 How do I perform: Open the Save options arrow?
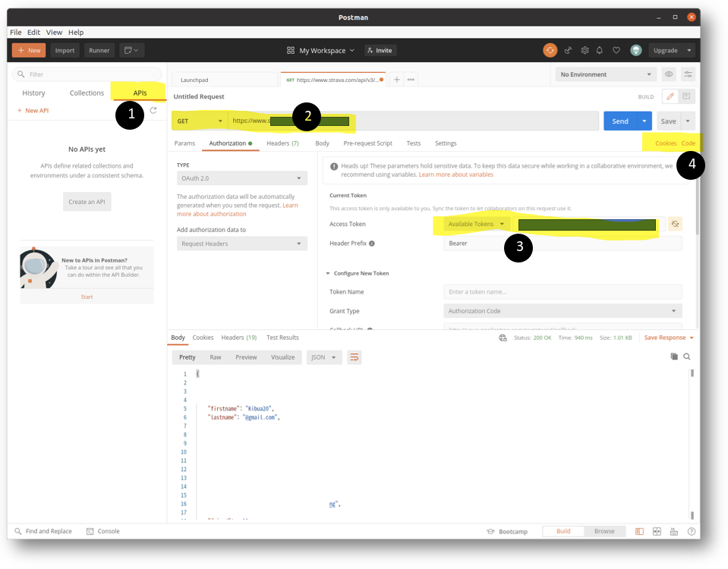pos(688,121)
